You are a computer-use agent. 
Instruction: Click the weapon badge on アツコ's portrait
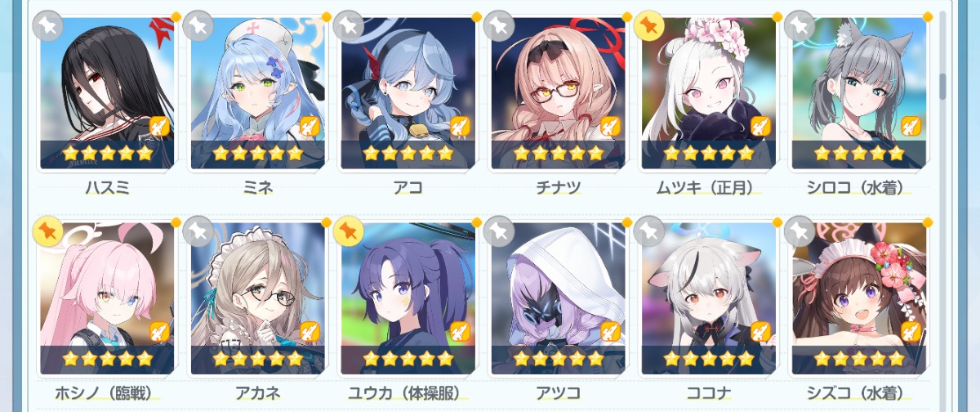point(609,332)
